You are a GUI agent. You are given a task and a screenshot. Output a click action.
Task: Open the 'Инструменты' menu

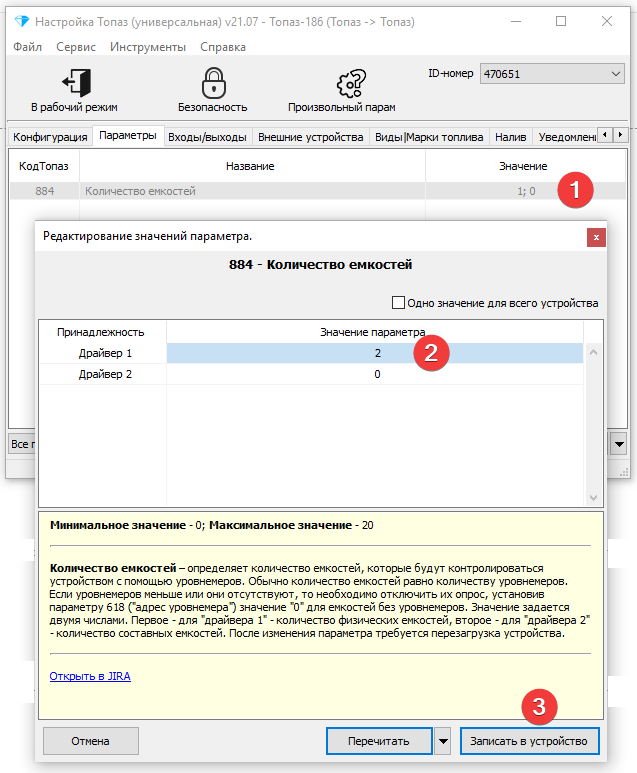(148, 47)
